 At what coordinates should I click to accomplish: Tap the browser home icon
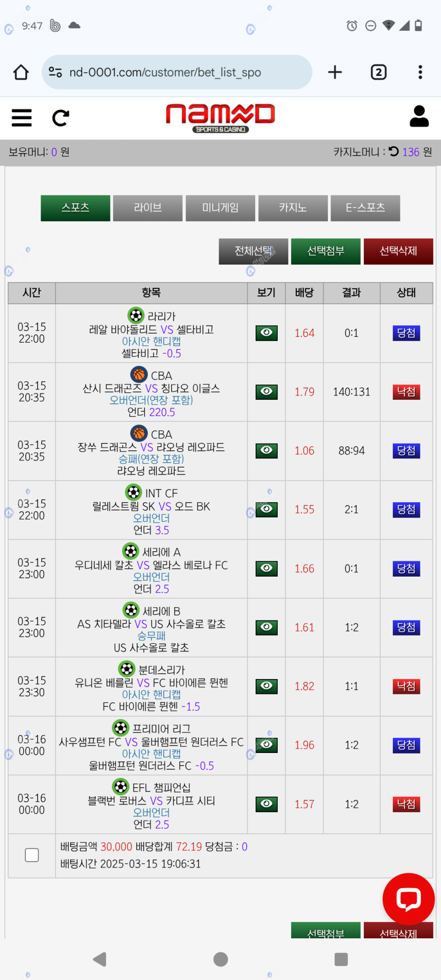21,72
